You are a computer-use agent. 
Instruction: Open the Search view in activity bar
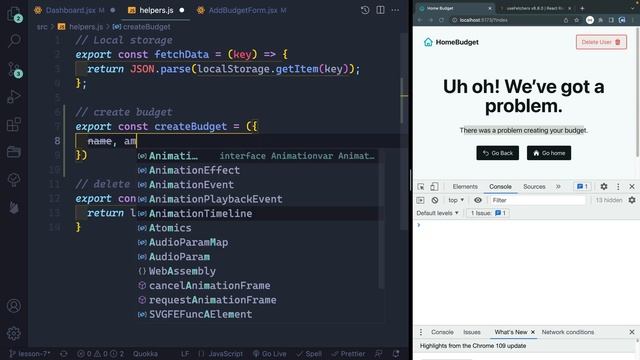click(x=14, y=40)
